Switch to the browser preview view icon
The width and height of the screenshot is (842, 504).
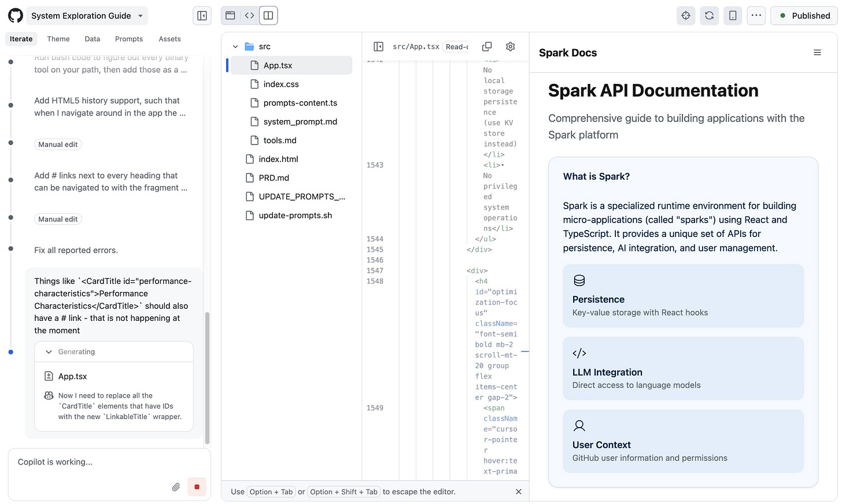[x=230, y=15]
